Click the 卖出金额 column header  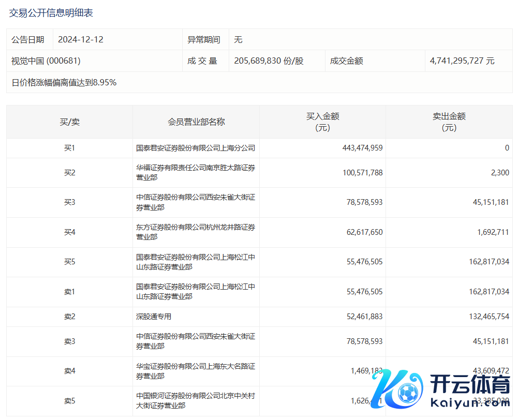(x=449, y=122)
